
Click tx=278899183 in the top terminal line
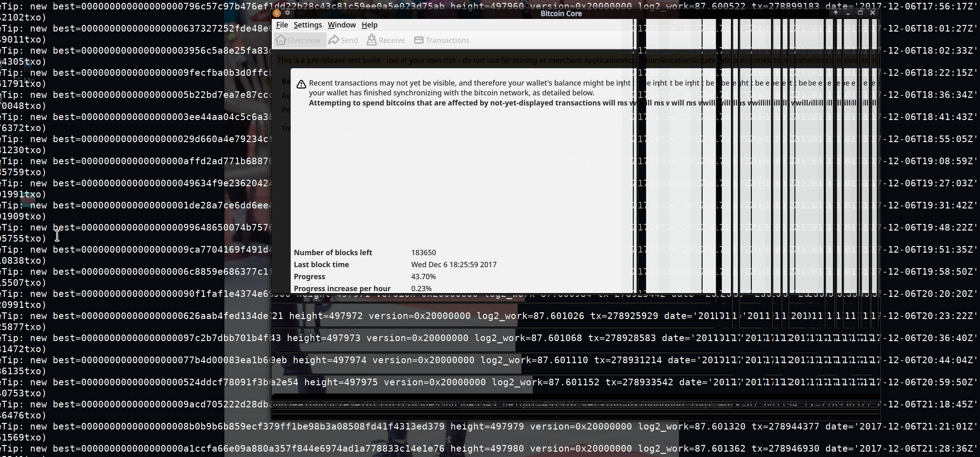point(785,6)
